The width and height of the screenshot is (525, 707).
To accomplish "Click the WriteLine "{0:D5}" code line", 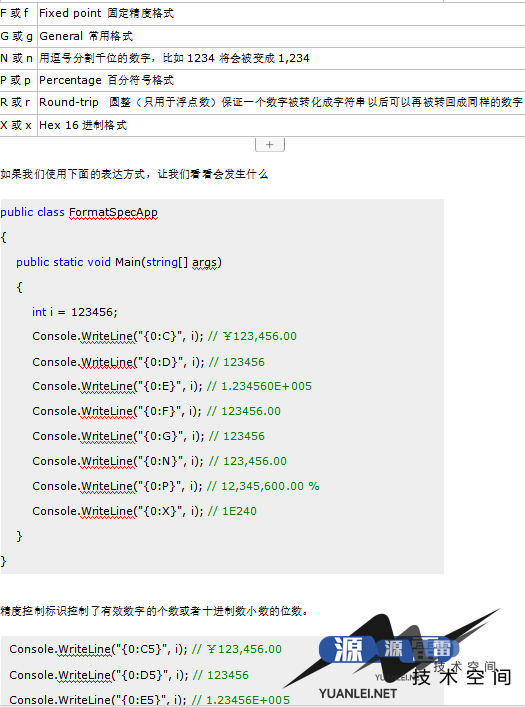I will pyautogui.click(x=129, y=675).
